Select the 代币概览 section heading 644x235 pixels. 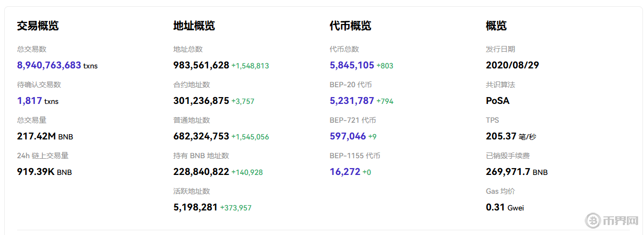350,26
